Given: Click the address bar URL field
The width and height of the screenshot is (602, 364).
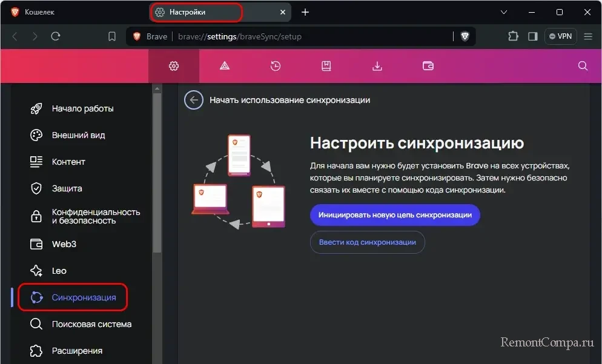Looking at the screenshot, I should [x=303, y=36].
